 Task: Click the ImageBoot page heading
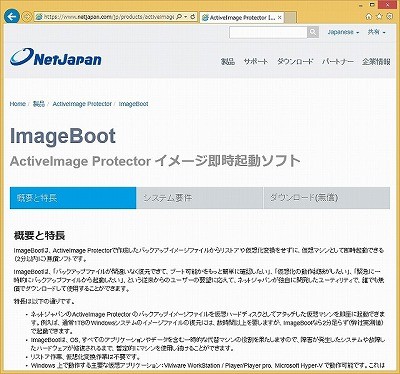(x=63, y=136)
